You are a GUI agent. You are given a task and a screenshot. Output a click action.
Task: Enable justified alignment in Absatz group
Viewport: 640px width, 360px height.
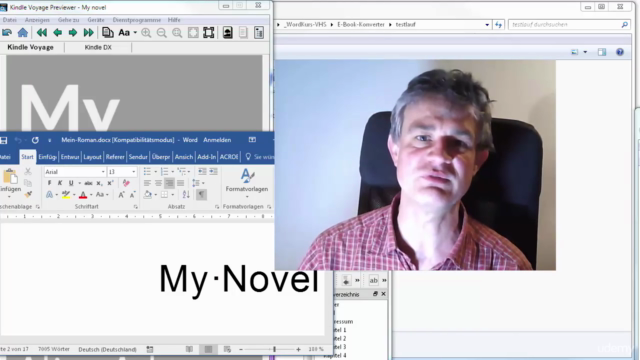(x=180, y=183)
